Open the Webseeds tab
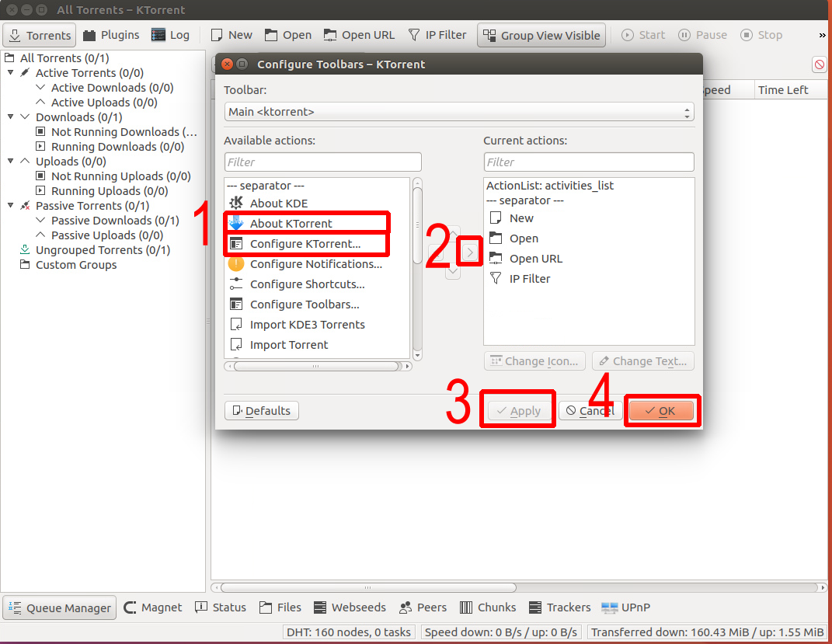Image resolution: width=832 pixels, height=644 pixels. [x=350, y=607]
